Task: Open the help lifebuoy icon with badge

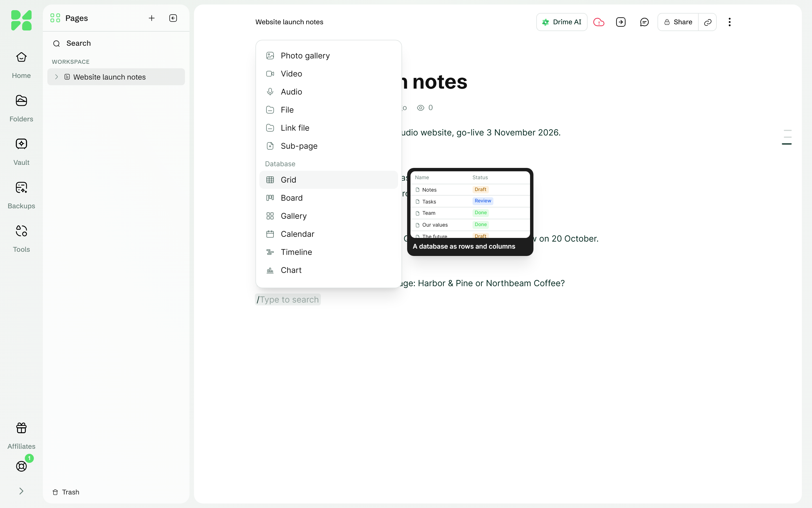Action: [21, 466]
